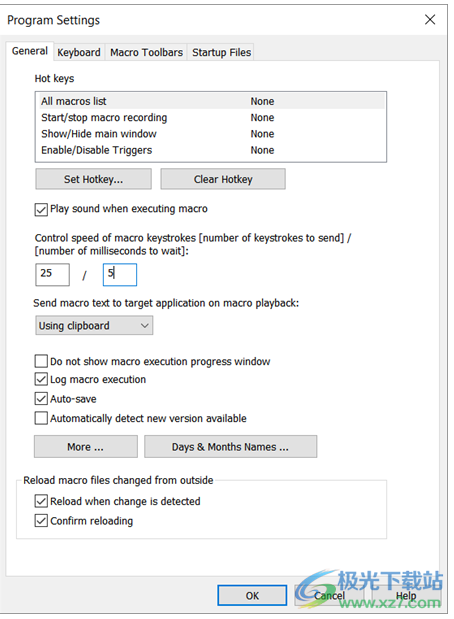Select the All macros list hotkey row
This screenshot has height=619, width=454.
pyautogui.click(x=211, y=101)
